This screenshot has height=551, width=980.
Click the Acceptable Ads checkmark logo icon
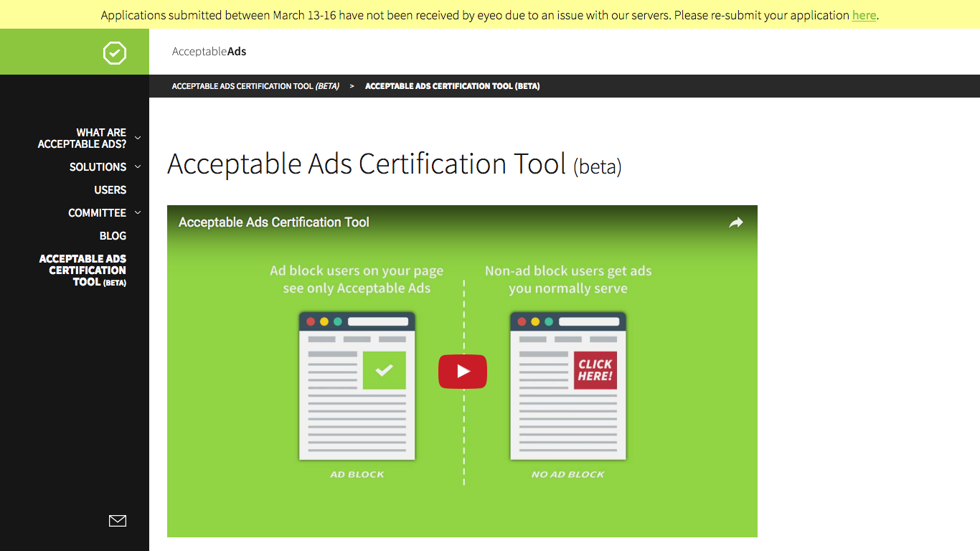(x=115, y=52)
